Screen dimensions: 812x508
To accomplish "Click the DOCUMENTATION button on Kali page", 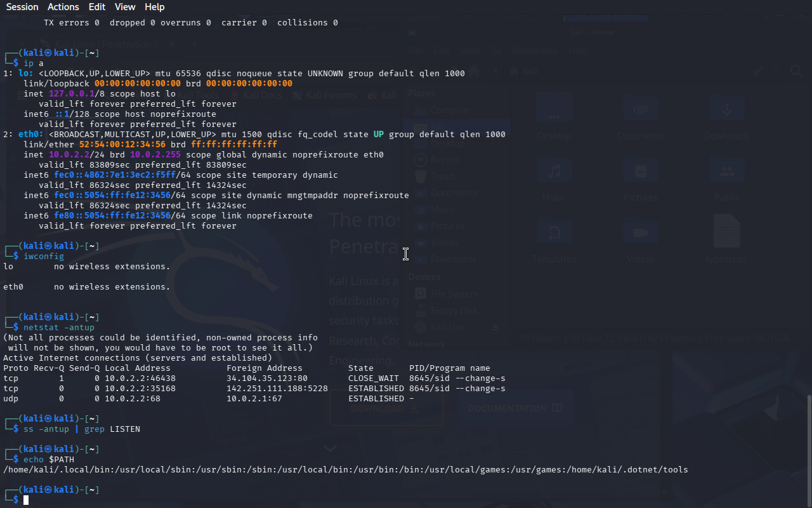I will [515, 408].
